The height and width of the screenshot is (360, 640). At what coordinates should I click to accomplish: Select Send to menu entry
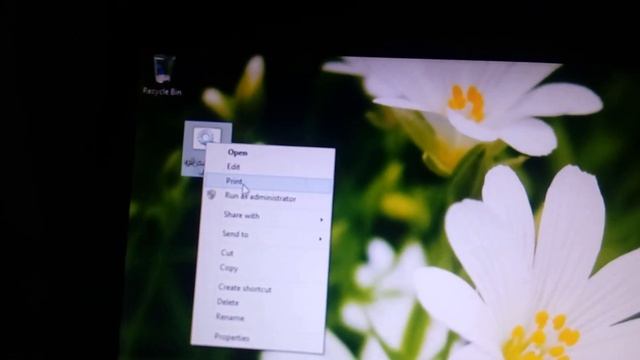coord(235,234)
